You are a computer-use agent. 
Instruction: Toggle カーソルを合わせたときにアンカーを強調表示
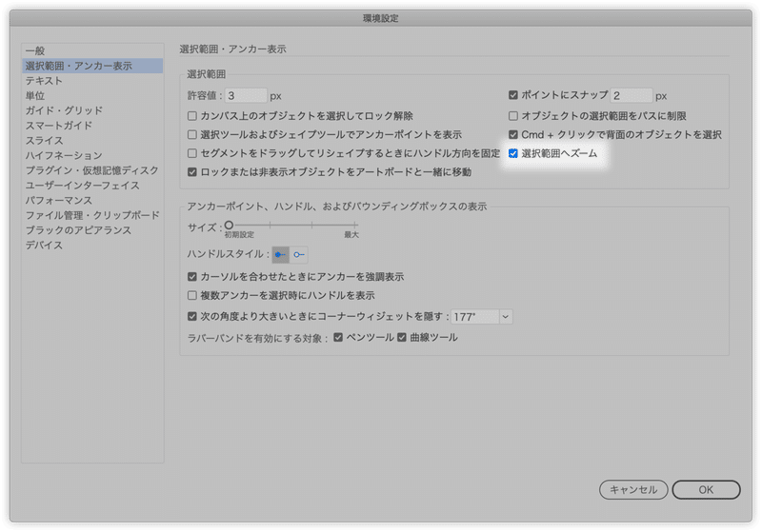(x=192, y=277)
